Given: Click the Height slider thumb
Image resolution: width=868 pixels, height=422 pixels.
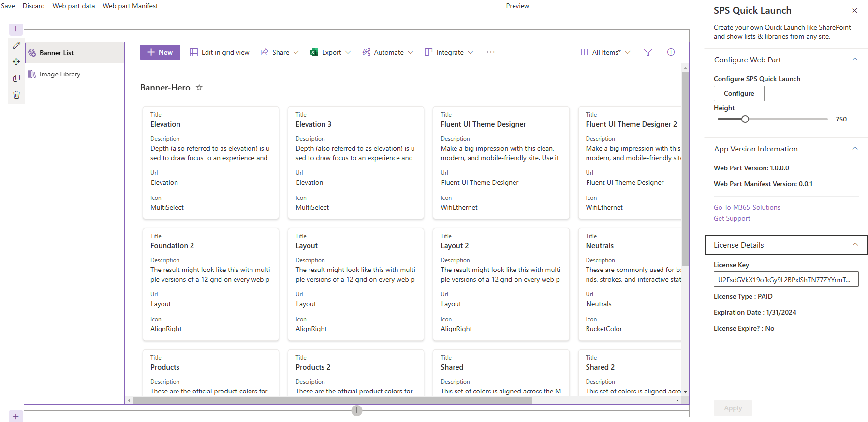Looking at the screenshot, I should (745, 119).
